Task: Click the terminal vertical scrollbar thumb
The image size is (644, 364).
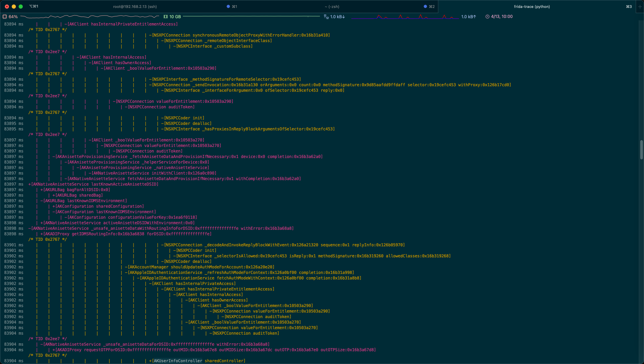Action: 642,149
